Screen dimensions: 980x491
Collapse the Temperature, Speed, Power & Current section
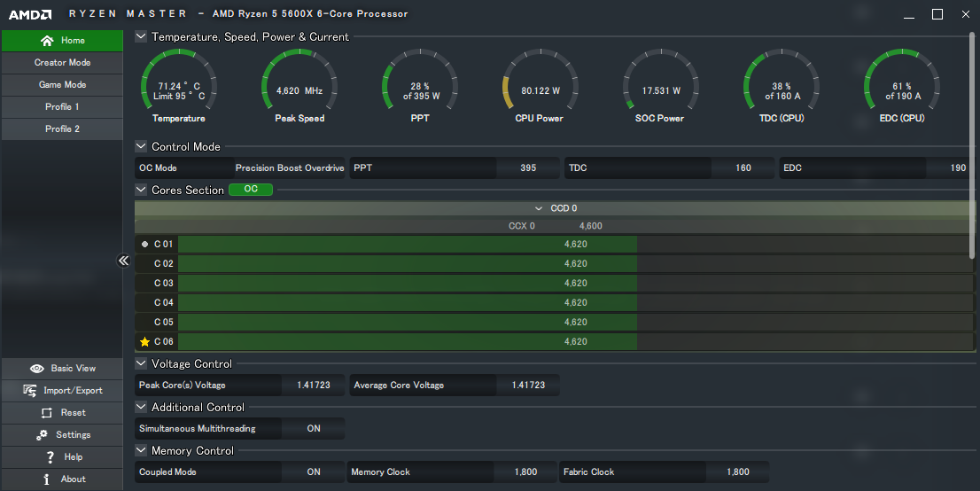(141, 37)
